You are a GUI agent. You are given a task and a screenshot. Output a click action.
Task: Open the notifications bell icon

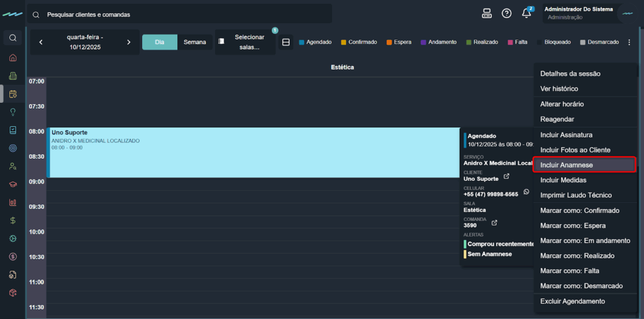(527, 14)
